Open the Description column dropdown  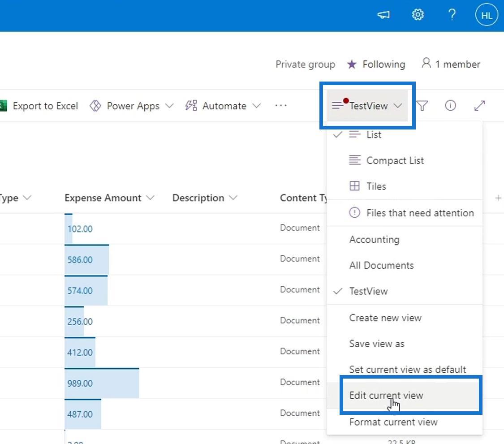coord(233,198)
